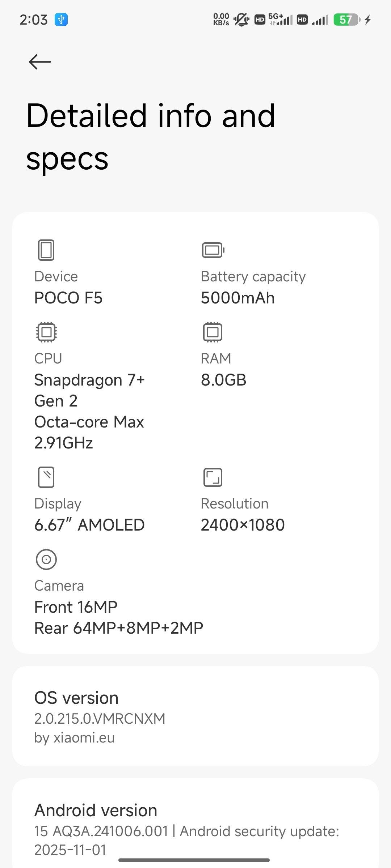Tap the Resolution icon
391x868 pixels.
213,477
